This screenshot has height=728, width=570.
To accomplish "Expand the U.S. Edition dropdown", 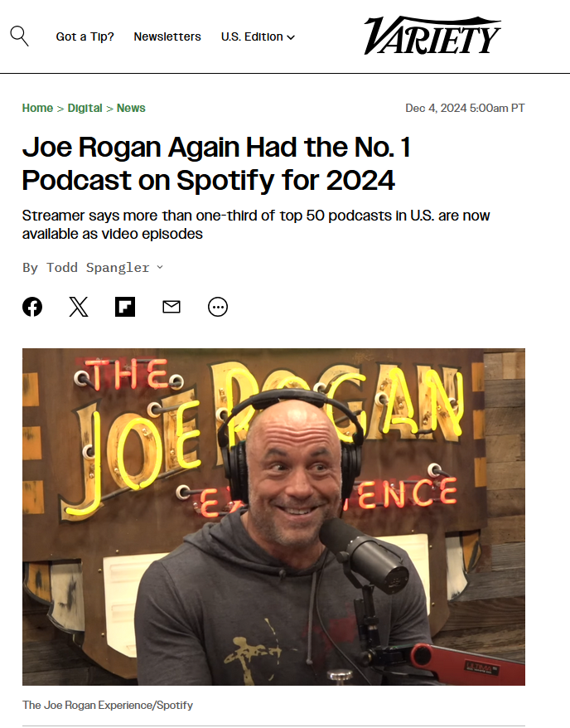I will [258, 36].
